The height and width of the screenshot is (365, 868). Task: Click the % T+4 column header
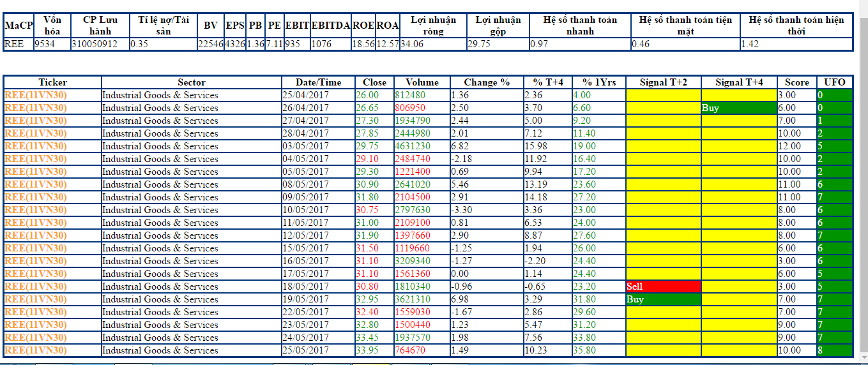coord(547,82)
